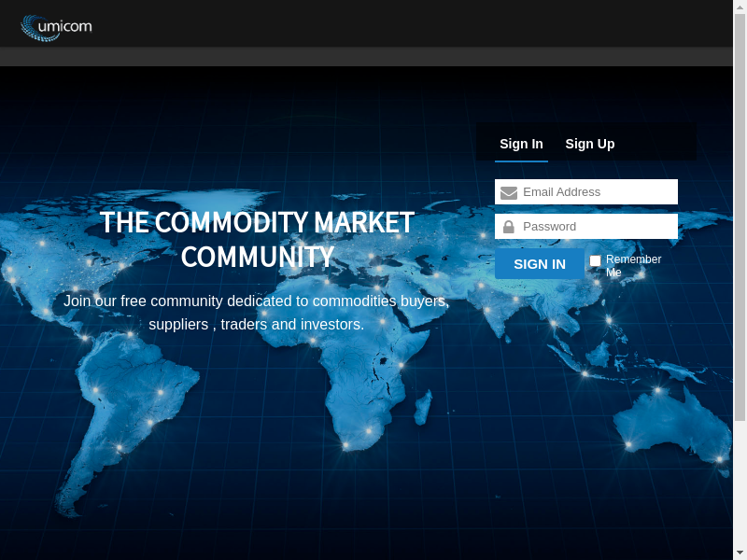747x560 pixels.
Task: Click the vertical scrollbar thumb
Action: (x=740, y=215)
